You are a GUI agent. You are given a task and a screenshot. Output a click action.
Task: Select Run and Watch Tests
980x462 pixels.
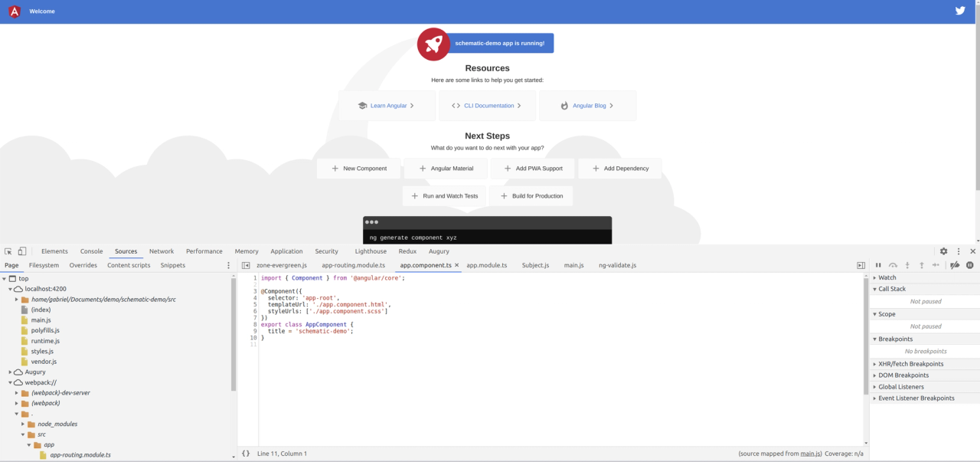pyautogui.click(x=444, y=196)
